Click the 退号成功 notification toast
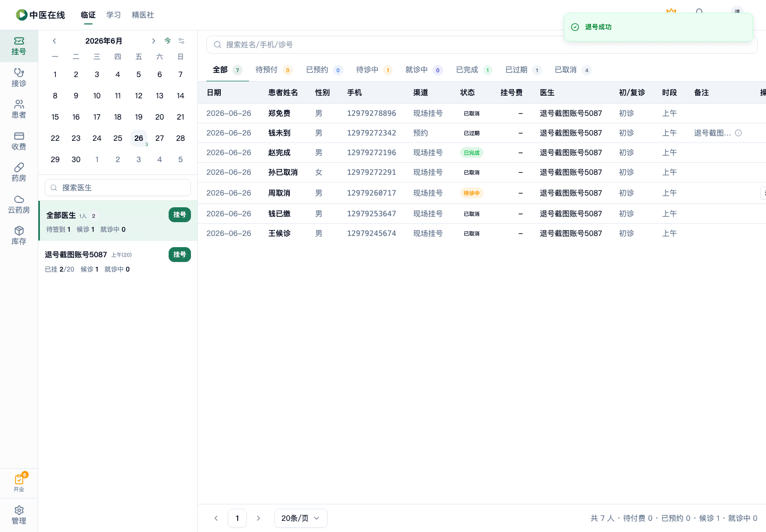The image size is (766, 532). (x=659, y=27)
